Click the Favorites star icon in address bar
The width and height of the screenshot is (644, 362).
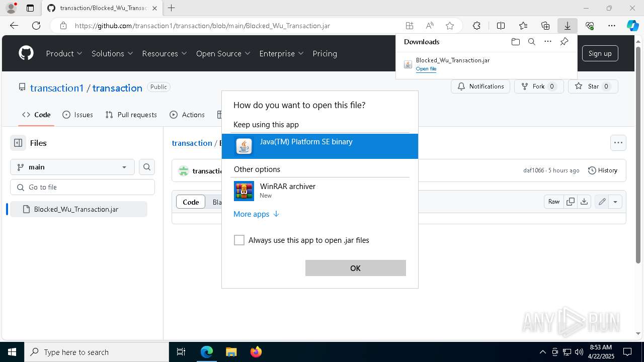(450, 26)
